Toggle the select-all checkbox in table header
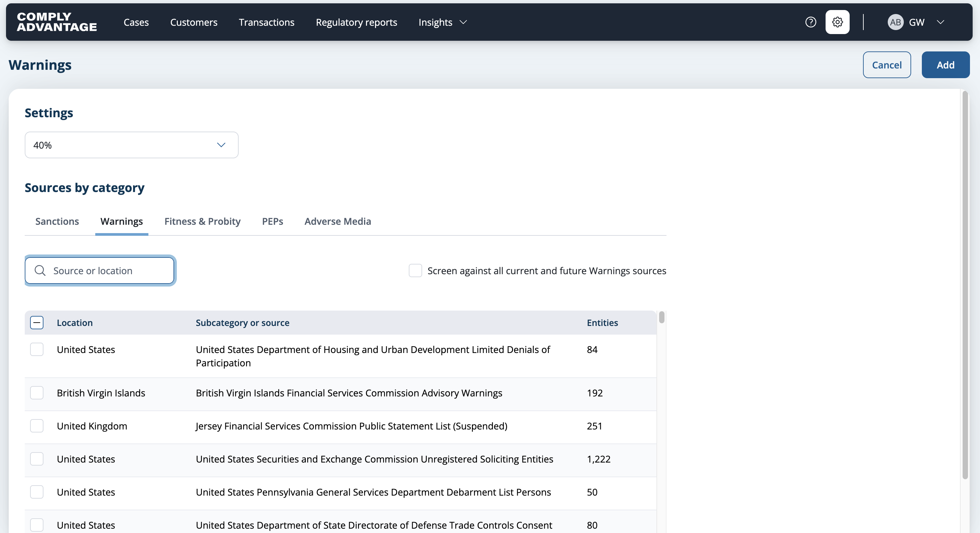980x533 pixels. 36,322
